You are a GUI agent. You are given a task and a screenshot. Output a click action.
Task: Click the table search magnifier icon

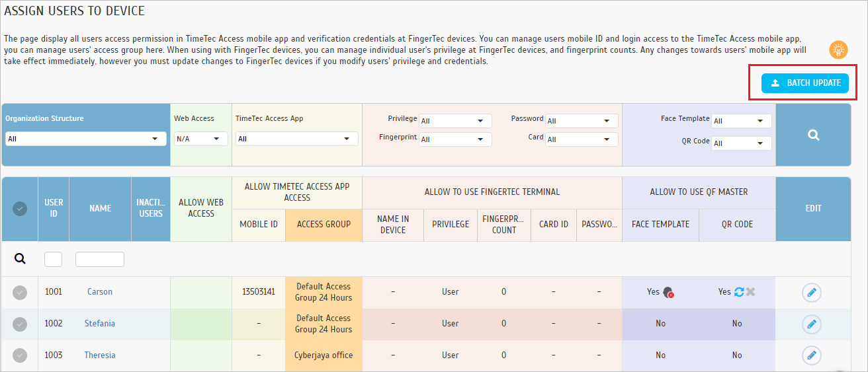click(x=20, y=259)
